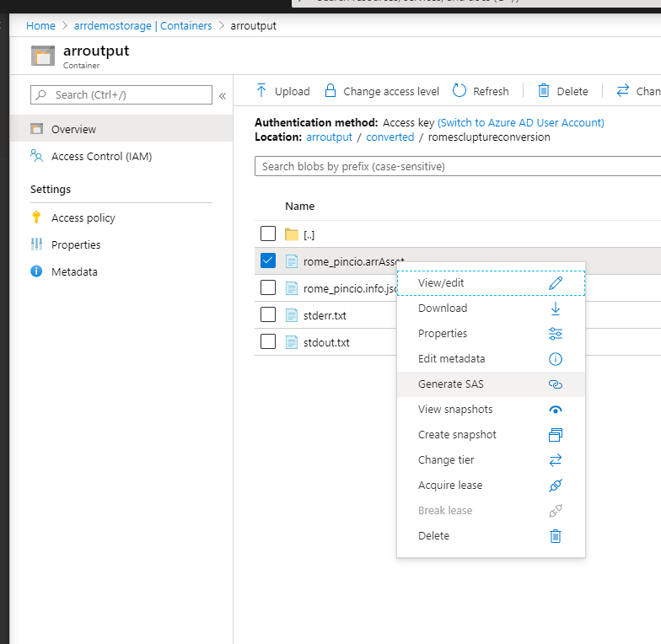Click the Refresh toolbar label
The height and width of the screenshot is (644, 661).
[x=491, y=91]
